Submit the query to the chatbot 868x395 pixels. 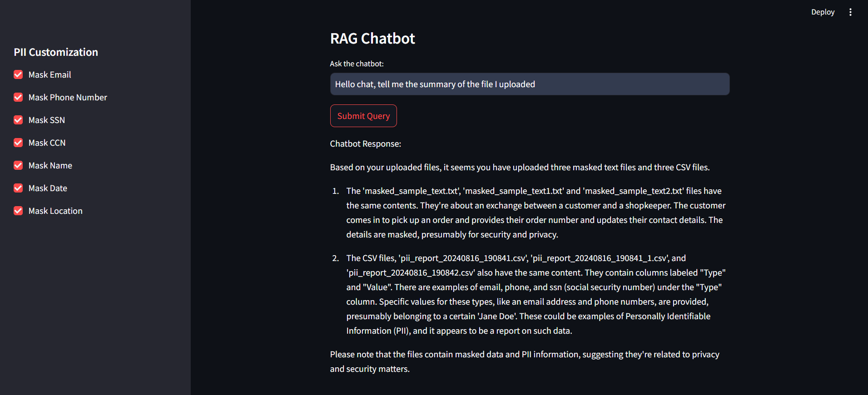(363, 116)
